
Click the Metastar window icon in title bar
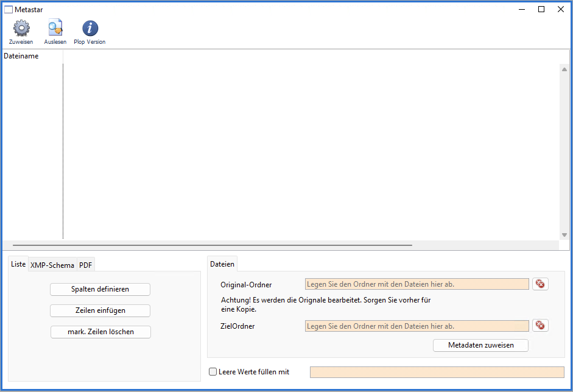pos(9,10)
